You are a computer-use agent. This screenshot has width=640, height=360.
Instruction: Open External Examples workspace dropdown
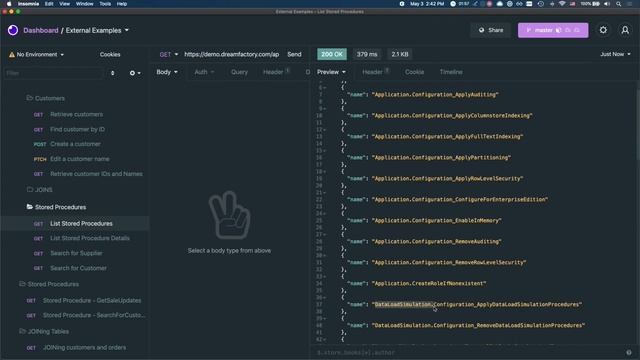(x=97, y=30)
